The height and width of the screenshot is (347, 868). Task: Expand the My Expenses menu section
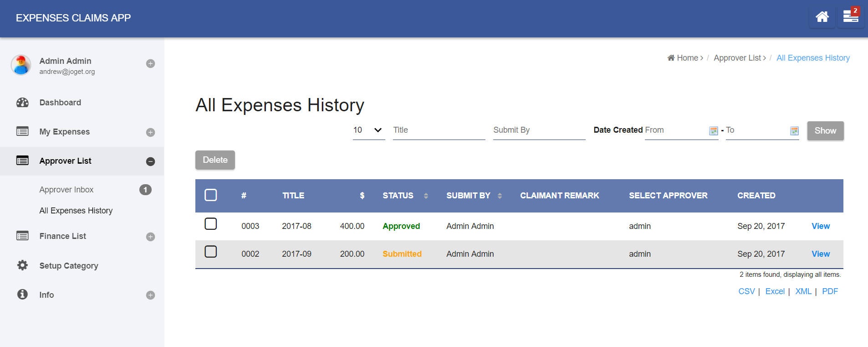150,132
